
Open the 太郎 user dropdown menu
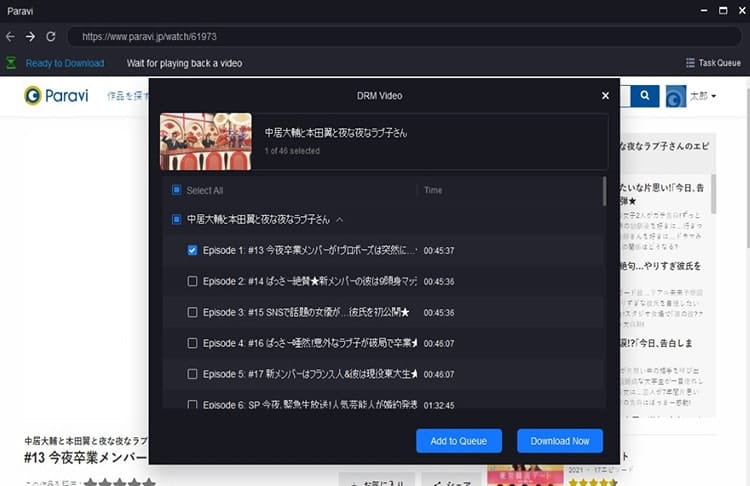tap(703, 96)
